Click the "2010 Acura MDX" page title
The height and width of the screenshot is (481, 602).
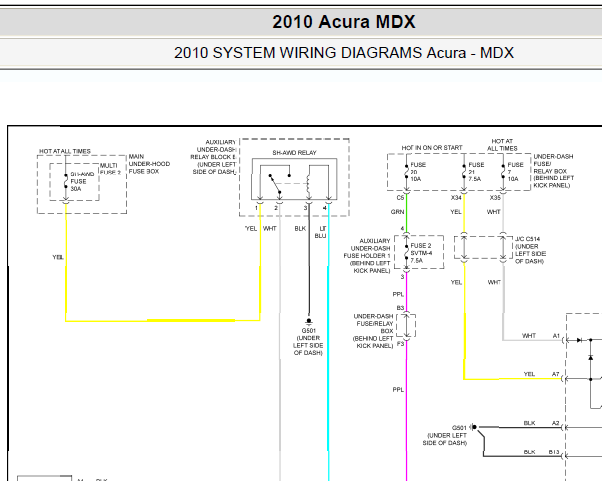344,21
